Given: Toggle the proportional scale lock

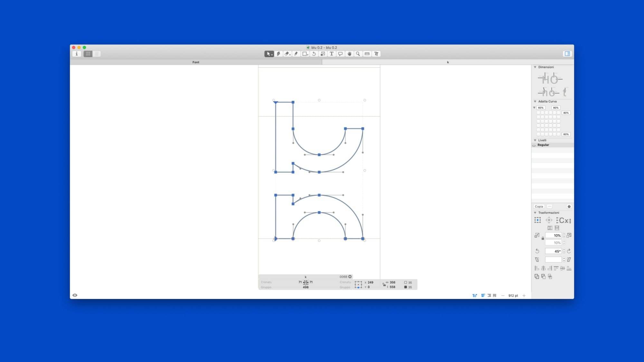Looking at the screenshot, I should click(543, 238).
